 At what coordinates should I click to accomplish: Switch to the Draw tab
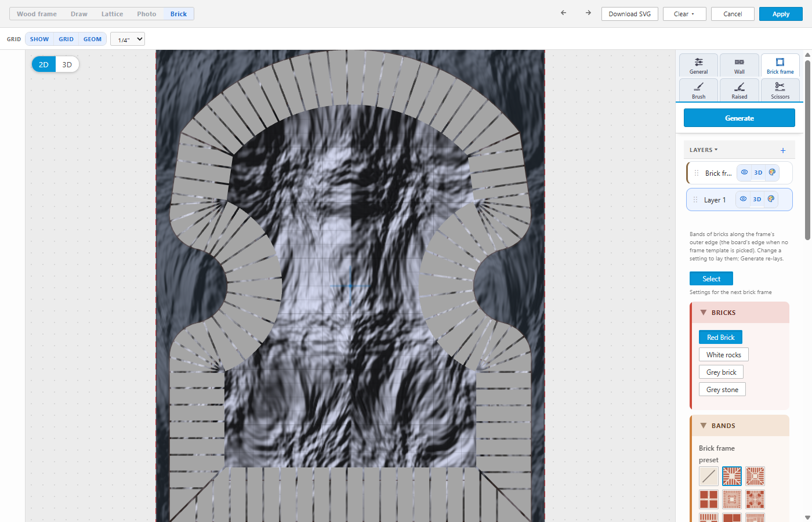pyautogui.click(x=79, y=14)
